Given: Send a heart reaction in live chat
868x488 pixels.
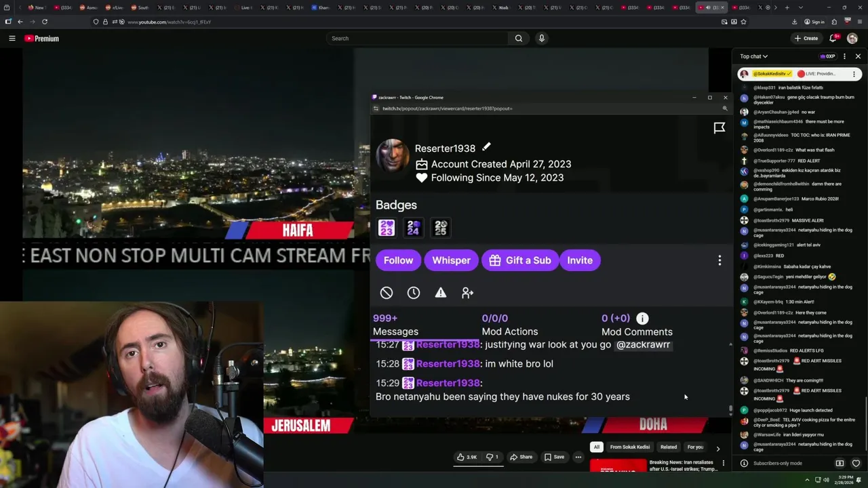Looking at the screenshot, I should [x=856, y=464].
